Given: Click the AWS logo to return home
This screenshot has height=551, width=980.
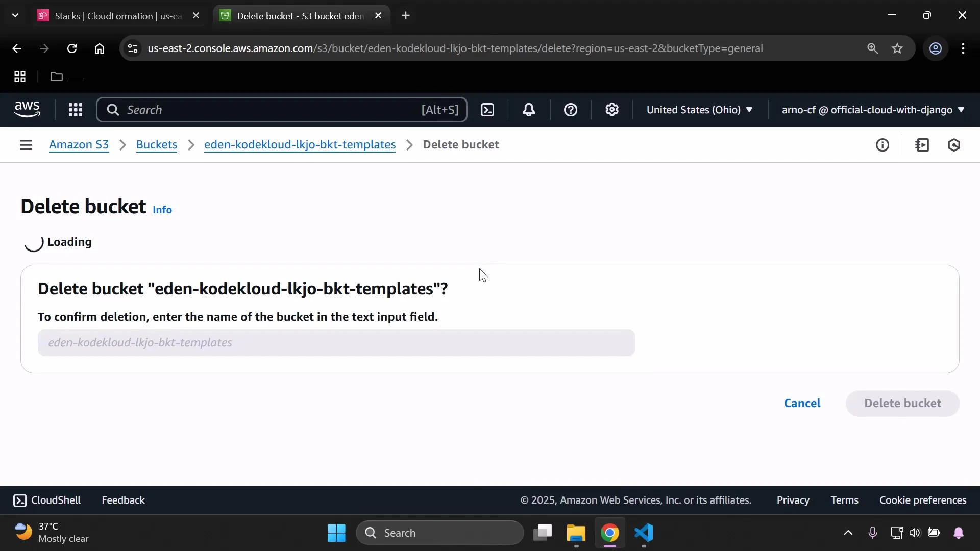Looking at the screenshot, I should pos(27,109).
